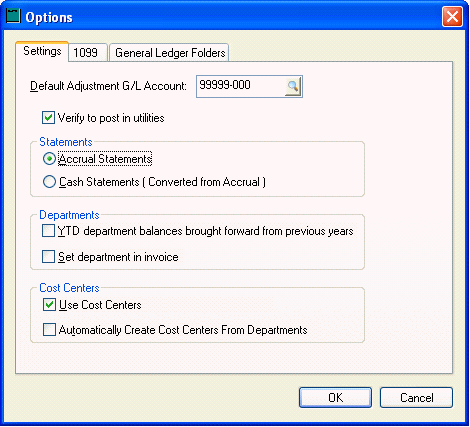This screenshot has height=427, width=470.
Task: Enable YTD department balances brought forward
Action: (x=48, y=231)
